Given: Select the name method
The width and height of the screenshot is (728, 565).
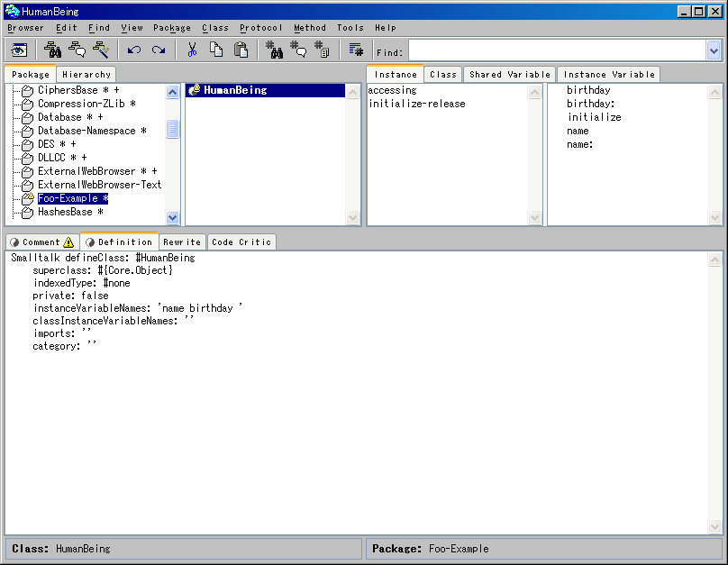Looking at the screenshot, I should 578,131.
